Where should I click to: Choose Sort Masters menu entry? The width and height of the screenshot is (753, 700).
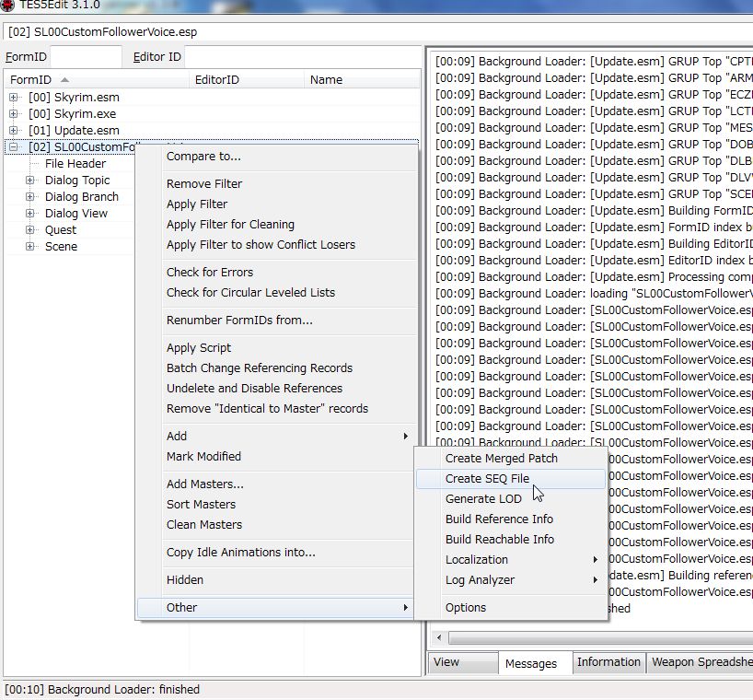click(x=276, y=505)
